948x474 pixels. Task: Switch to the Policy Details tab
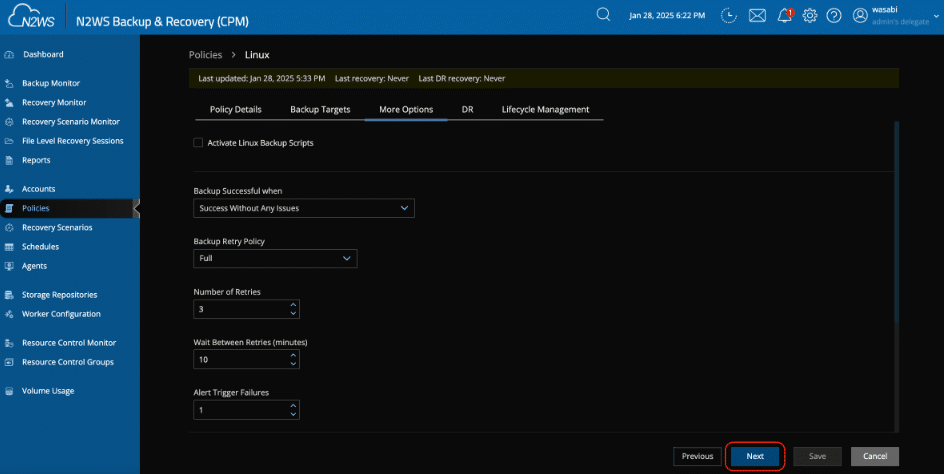coord(236,110)
